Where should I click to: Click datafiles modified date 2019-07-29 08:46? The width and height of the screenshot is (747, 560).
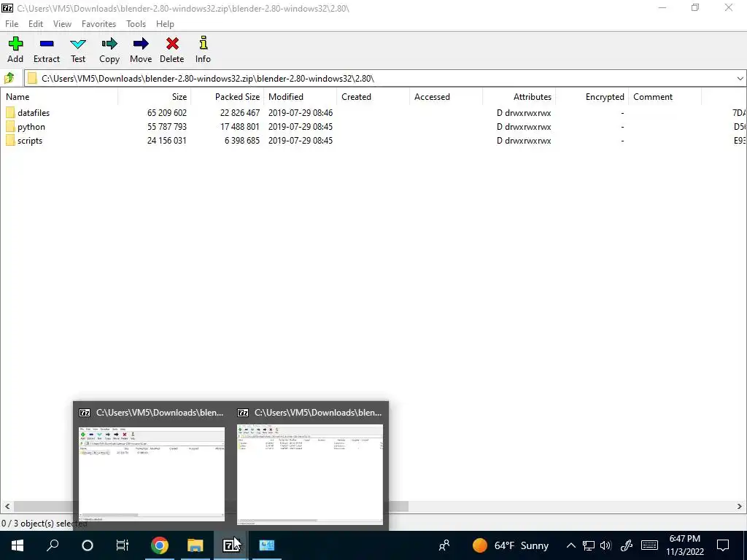[x=300, y=113]
